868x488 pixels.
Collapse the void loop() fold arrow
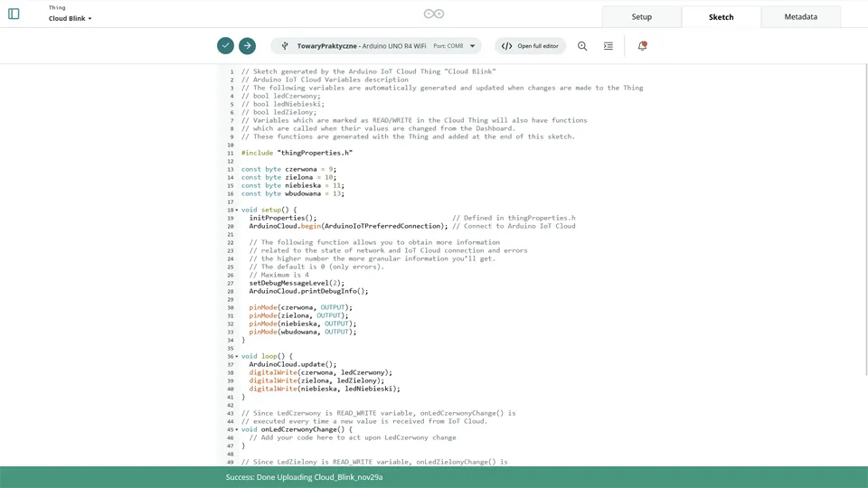237,356
